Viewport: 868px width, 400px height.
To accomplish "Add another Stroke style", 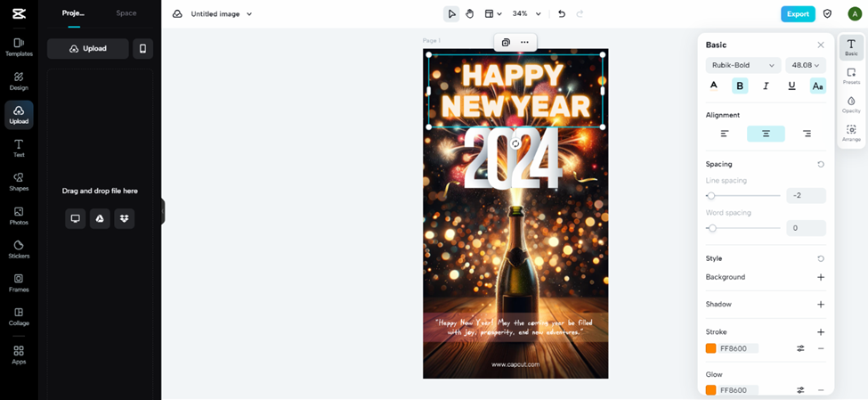I will [x=821, y=332].
